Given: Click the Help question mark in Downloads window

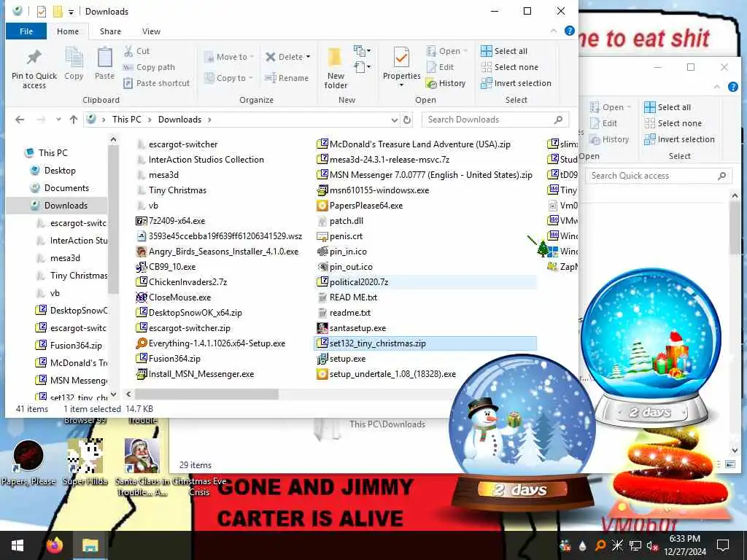Looking at the screenshot, I should pyautogui.click(x=569, y=31).
